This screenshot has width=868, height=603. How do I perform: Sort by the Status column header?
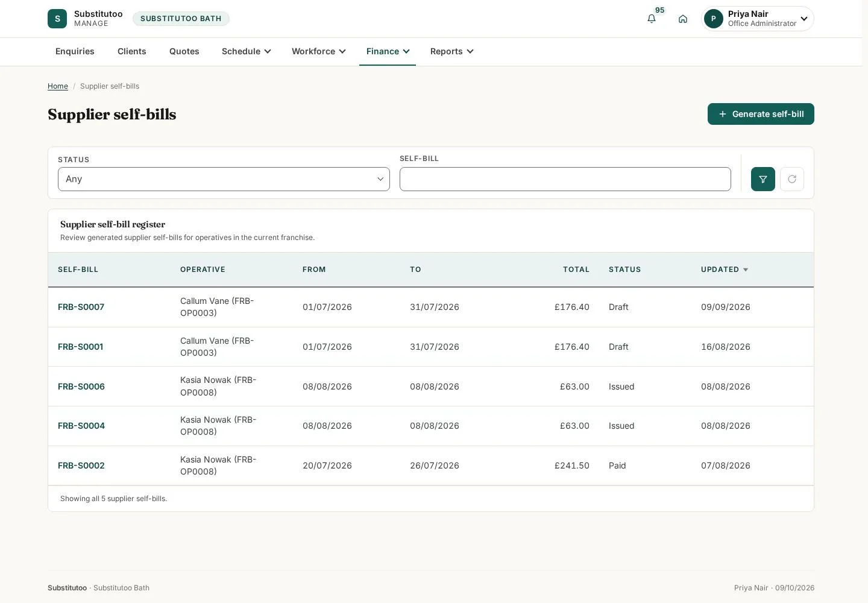(x=624, y=270)
